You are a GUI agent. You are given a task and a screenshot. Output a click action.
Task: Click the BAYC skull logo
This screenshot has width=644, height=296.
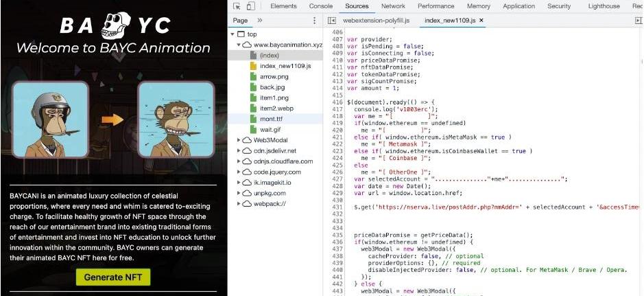[x=116, y=25]
